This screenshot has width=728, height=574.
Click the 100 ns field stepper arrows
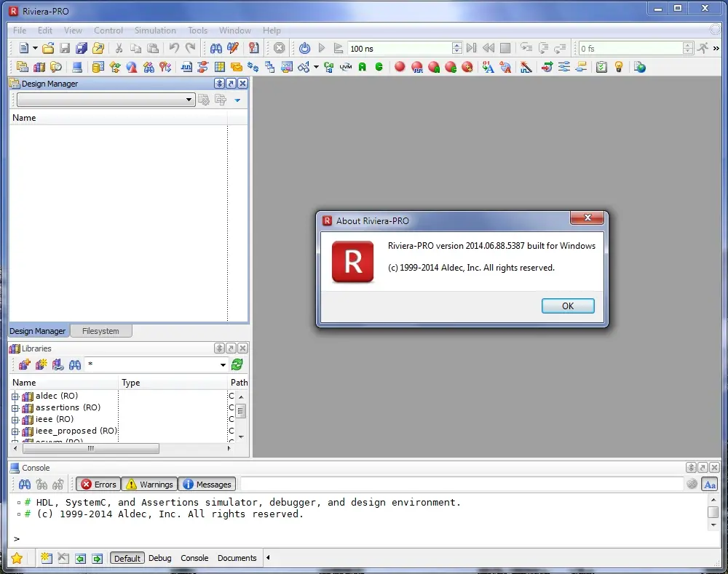pos(457,48)
